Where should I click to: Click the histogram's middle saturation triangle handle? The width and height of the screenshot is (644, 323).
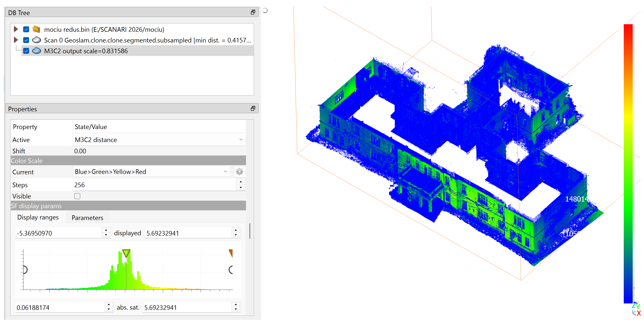pos(126,253)
